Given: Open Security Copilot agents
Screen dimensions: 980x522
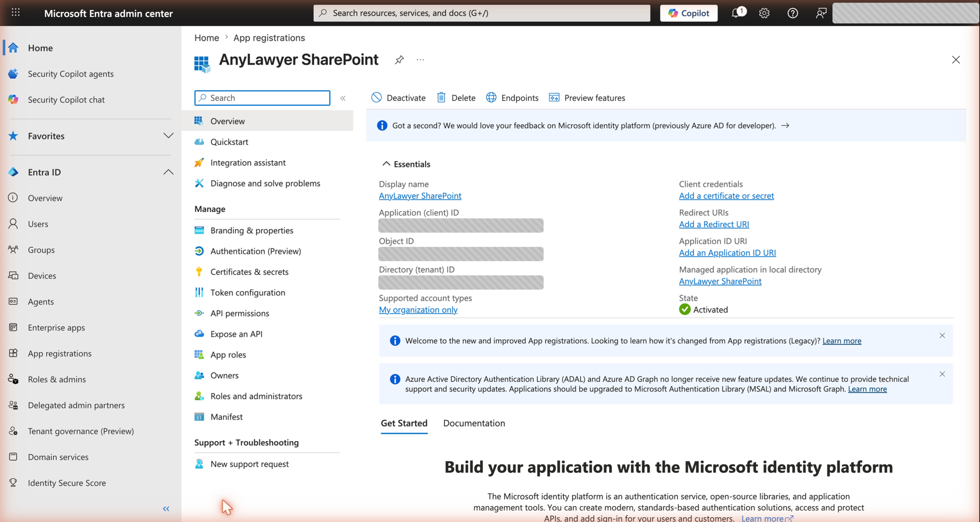Looking at the screenshot, I should (71, 74).
